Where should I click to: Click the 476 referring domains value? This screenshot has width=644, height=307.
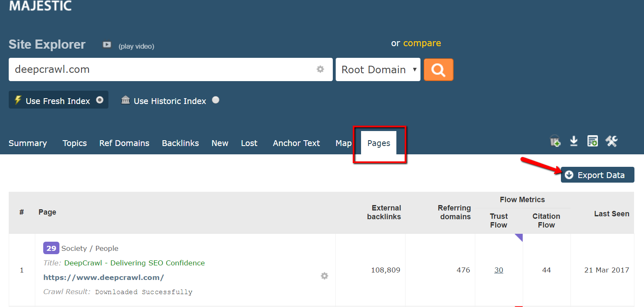463,270
